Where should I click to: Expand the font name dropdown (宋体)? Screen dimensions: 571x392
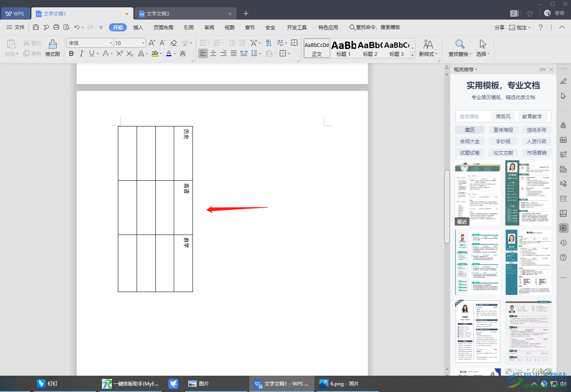click(111, 43)
